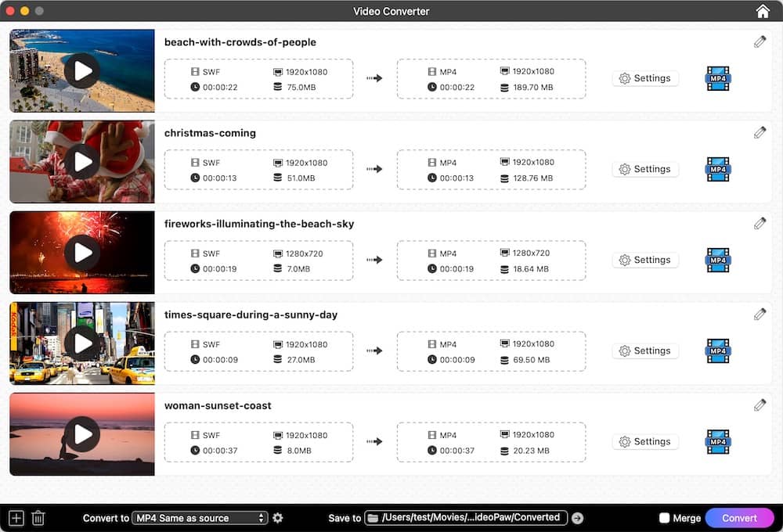Open Settings for times-square-during-a-sunny-day
The image size is (783, 532).
pyautogui.click(x=645, y=350)
